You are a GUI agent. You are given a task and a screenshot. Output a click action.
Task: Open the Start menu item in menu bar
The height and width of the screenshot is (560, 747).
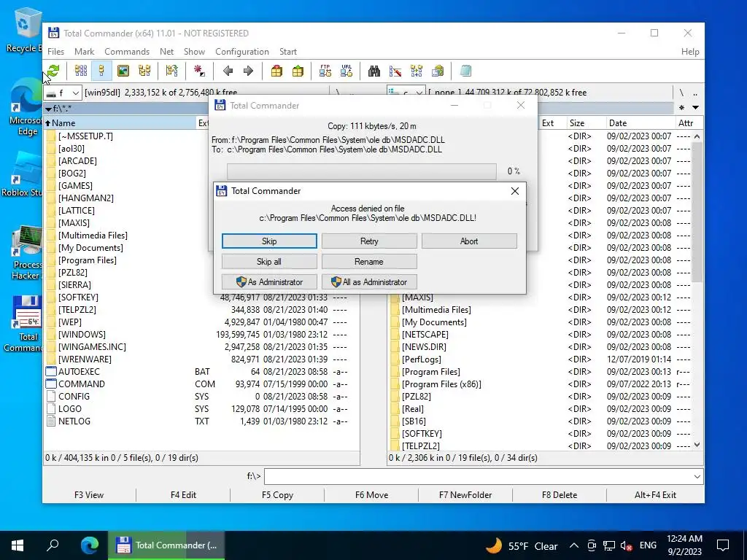(x=287, y=52)
